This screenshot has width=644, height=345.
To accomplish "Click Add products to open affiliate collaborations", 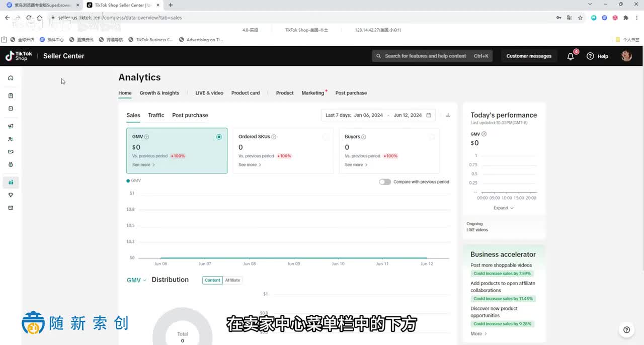I will tap(503, 287).
